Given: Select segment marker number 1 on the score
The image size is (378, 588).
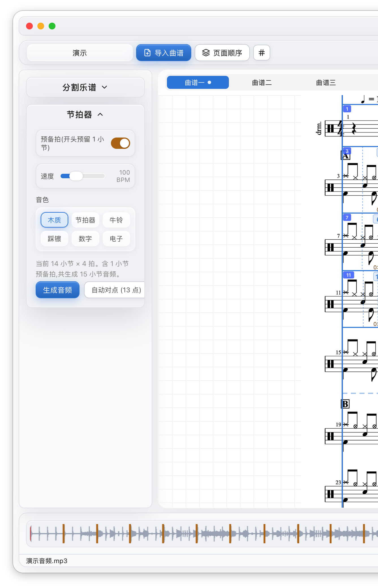Looking at the screenshot, I should coord(347,109).
